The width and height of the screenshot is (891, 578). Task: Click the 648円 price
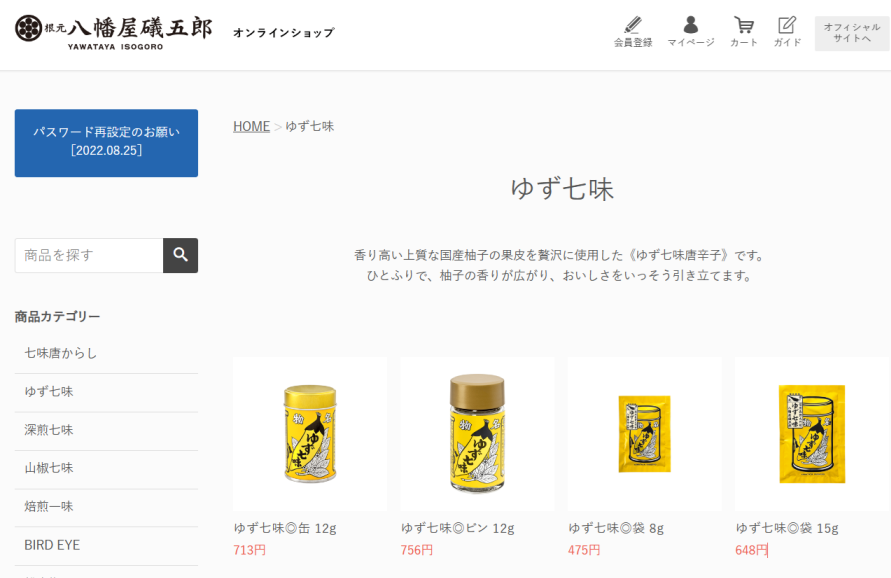pyautogui.click(x=751, y=550)
